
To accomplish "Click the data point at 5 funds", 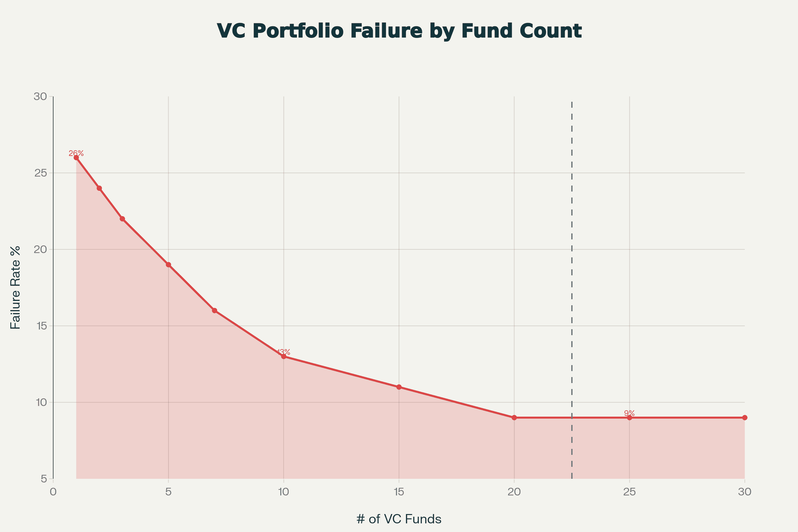I will click(x=168, y=265).
